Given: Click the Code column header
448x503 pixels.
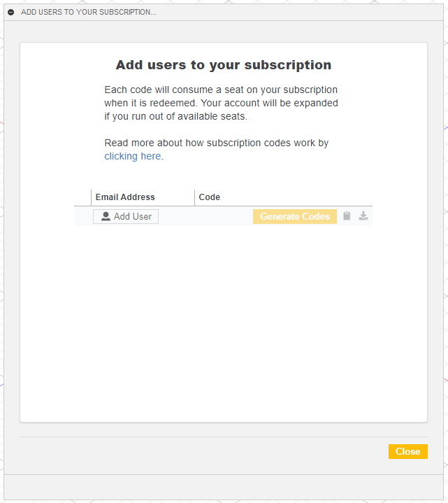Looking at the screenshot, I should 210,197.
